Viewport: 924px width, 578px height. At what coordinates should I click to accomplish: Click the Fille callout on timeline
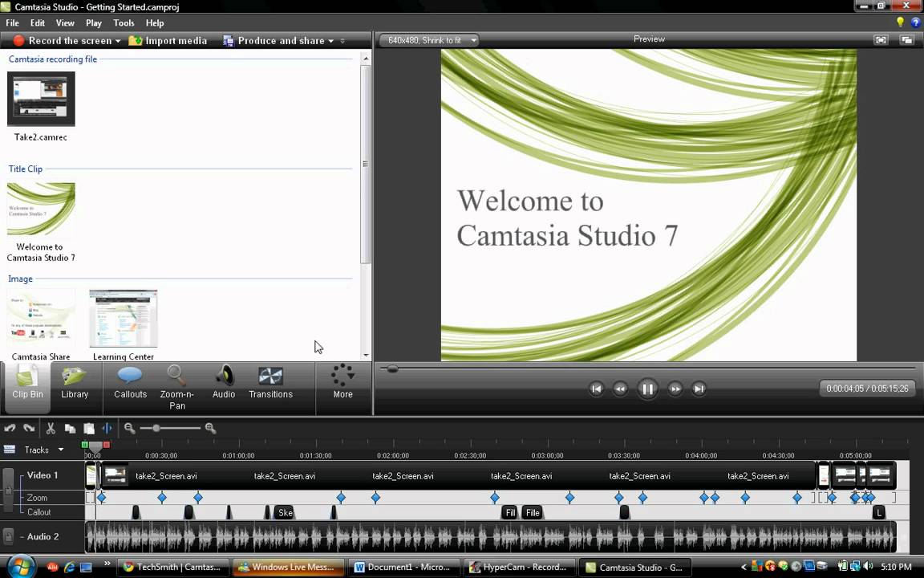(533, 512)
